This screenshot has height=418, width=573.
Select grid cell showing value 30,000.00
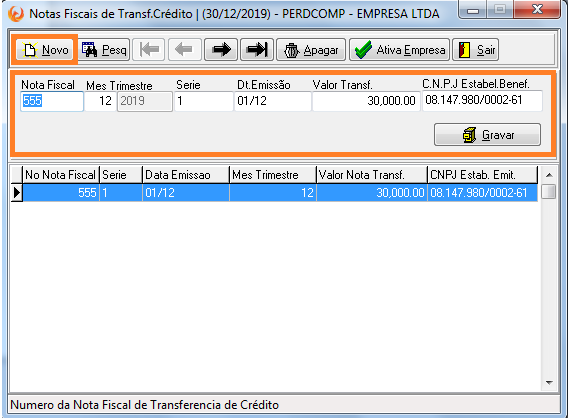click(x=372, y=193)
